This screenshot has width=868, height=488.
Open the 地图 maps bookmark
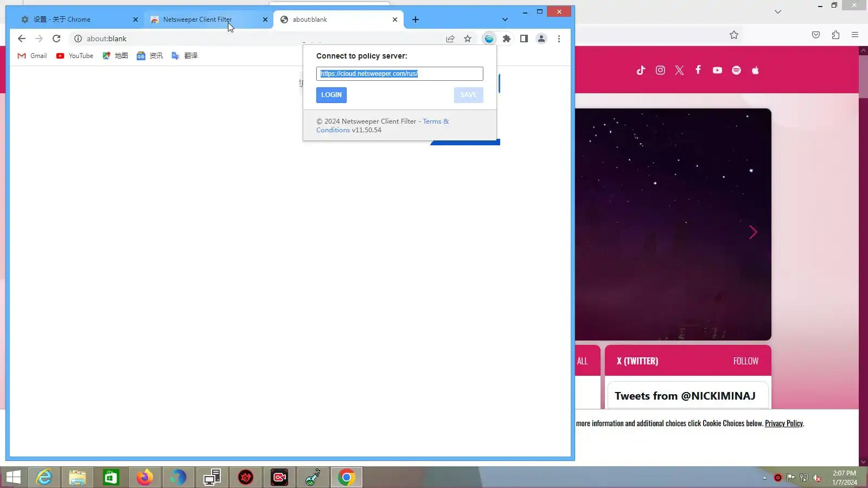coord(115,56)
